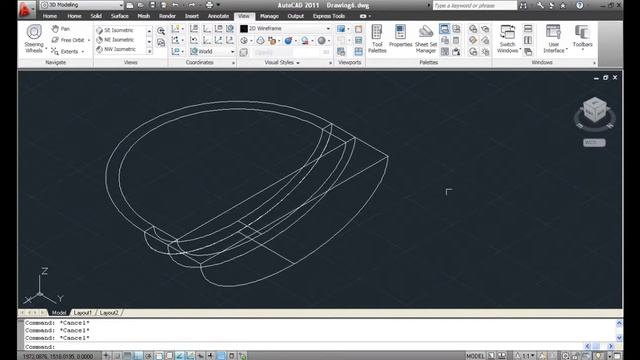
Task: Open the Properties palette
Action: pyautogui.click(x=400, y=37)
